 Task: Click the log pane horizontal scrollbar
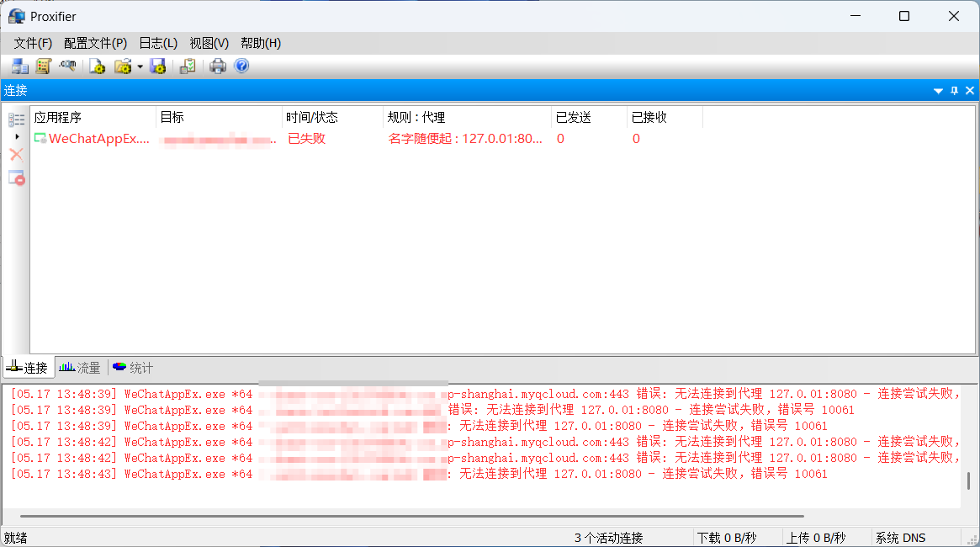pos(412,516)
